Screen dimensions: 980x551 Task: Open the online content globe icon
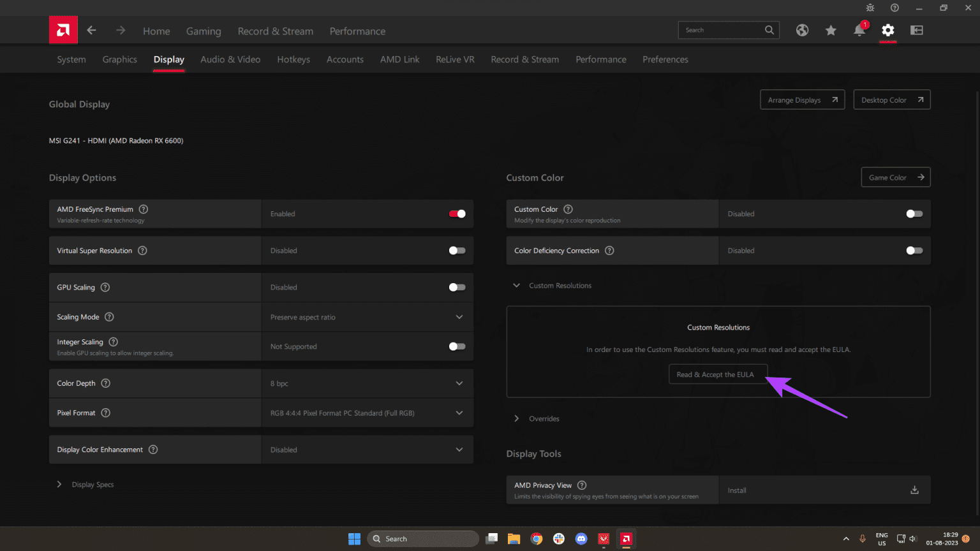coord(802,30)
